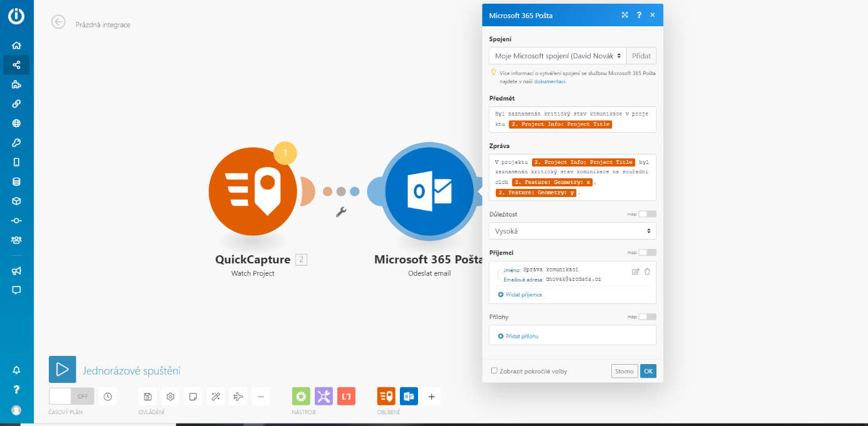Viewport: 868px width, 426px height.
Task: Open the Notes icon in controls
Action: 193,396
